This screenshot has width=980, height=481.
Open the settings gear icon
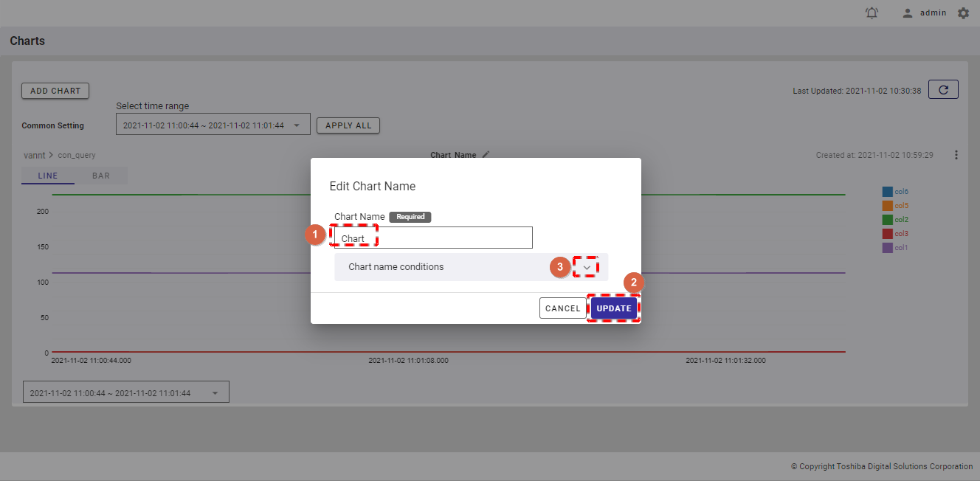963,13
